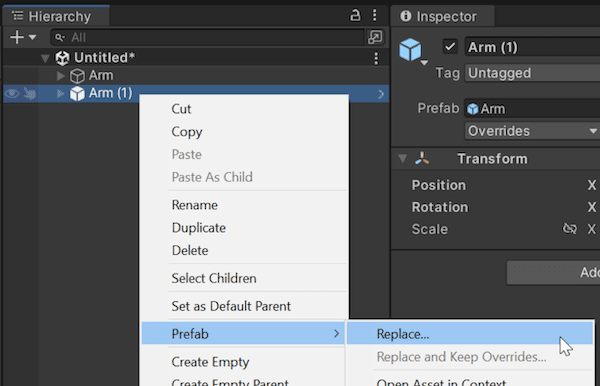
Task: Toggle picking hand icon for Arm (1)
Action: pos(29,93)
